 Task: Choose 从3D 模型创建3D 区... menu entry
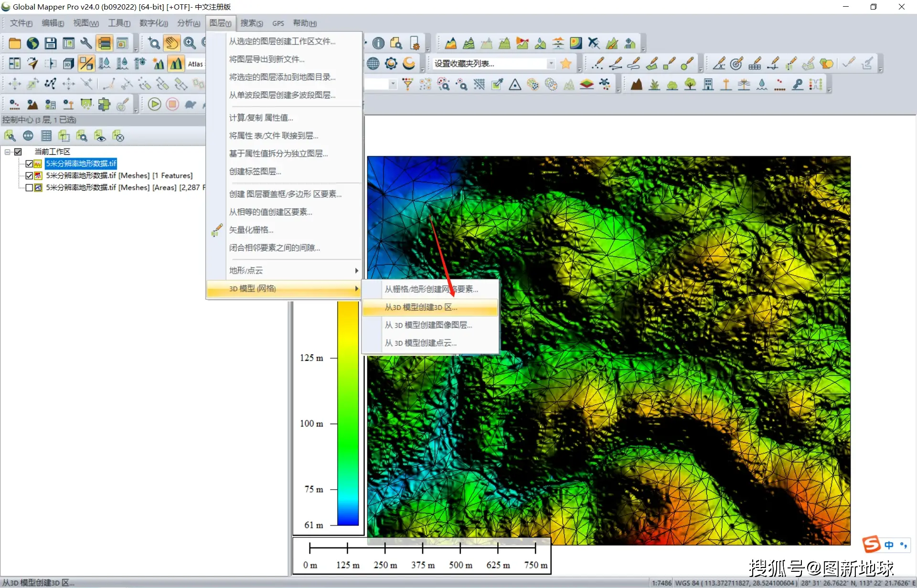pyautogui.click(x=430, y=307)
